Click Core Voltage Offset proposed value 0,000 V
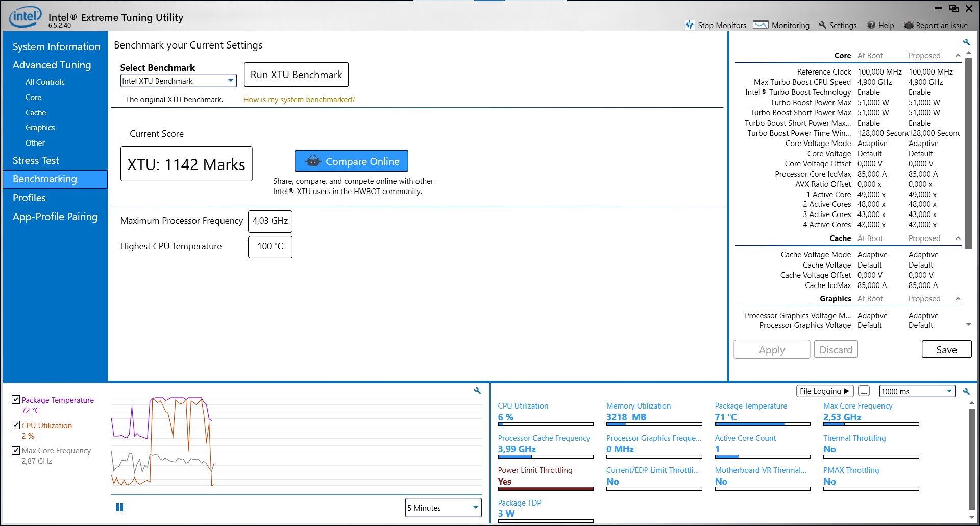This screenshot has height=526, width=980. click(921, 164)
